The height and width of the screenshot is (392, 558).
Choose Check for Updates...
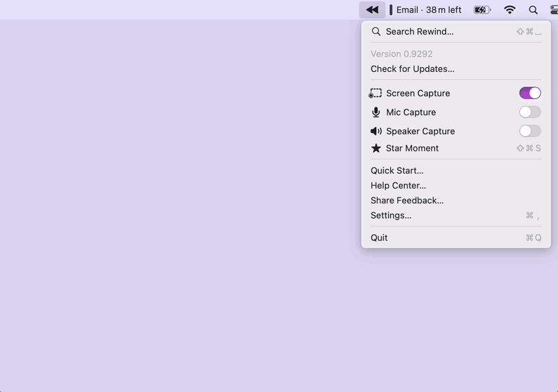412,69
